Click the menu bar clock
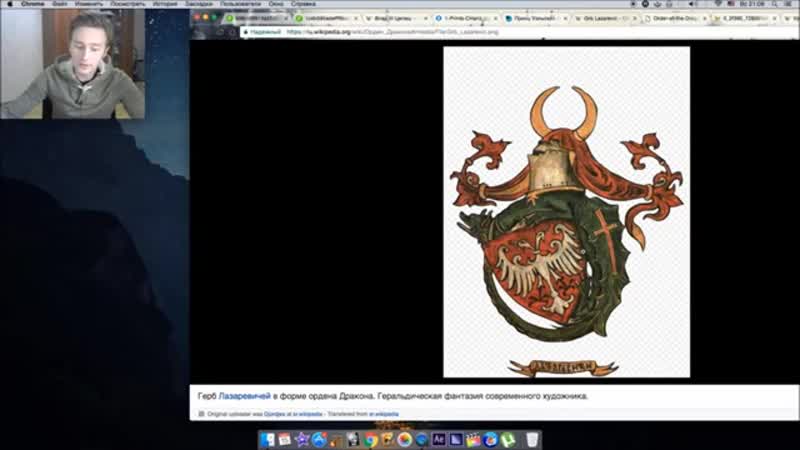The height and width of the screenshot is (450, 800). 752,4
